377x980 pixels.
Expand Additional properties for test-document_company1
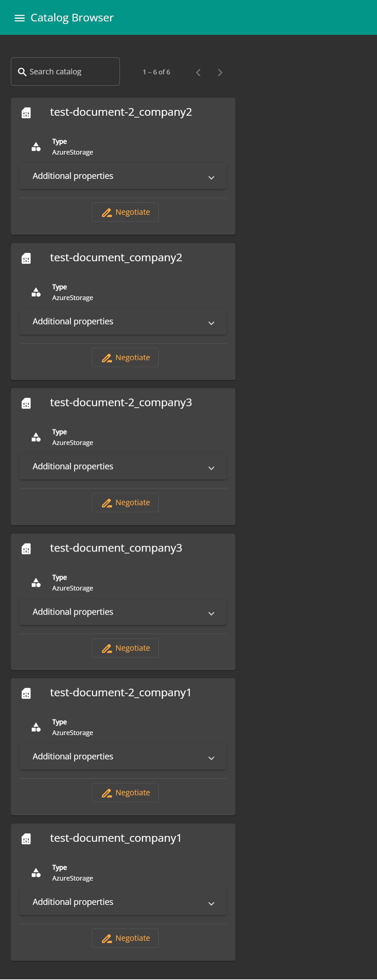pyautogui.click(x=123, y=902)
